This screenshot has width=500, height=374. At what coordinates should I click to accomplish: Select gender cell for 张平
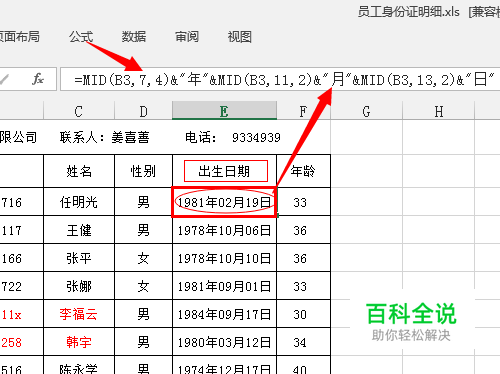coord(143,258)
